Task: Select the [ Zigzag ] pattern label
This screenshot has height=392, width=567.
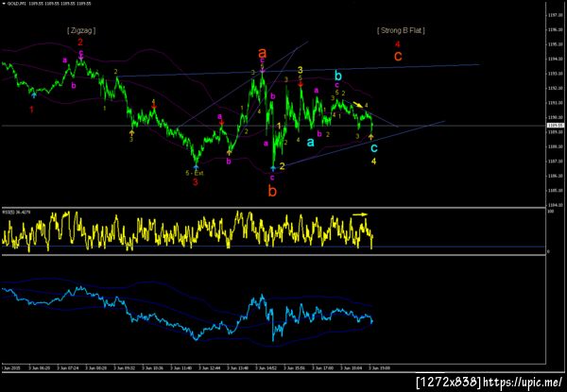Action: [x=81, y=31]
